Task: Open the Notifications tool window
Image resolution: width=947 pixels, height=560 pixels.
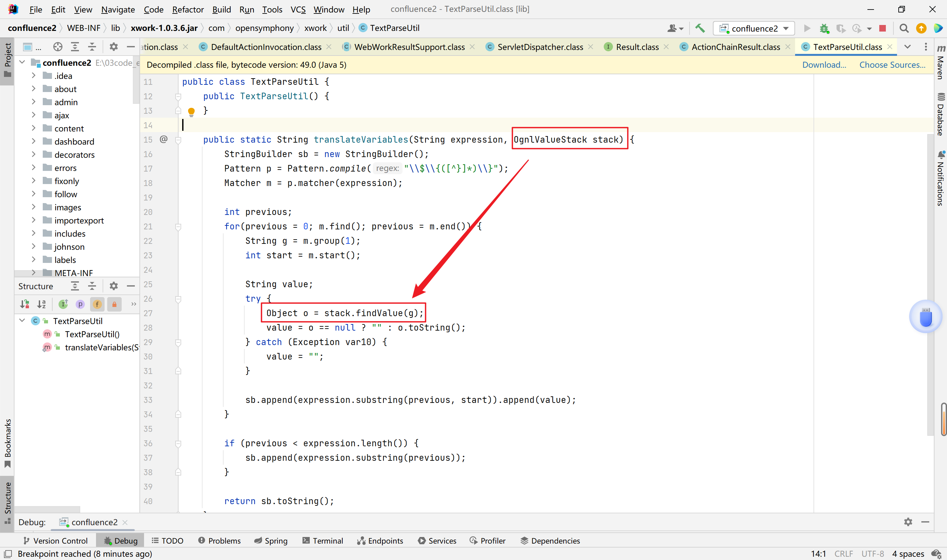Action: pyautogui.click(x=940, y=178)
